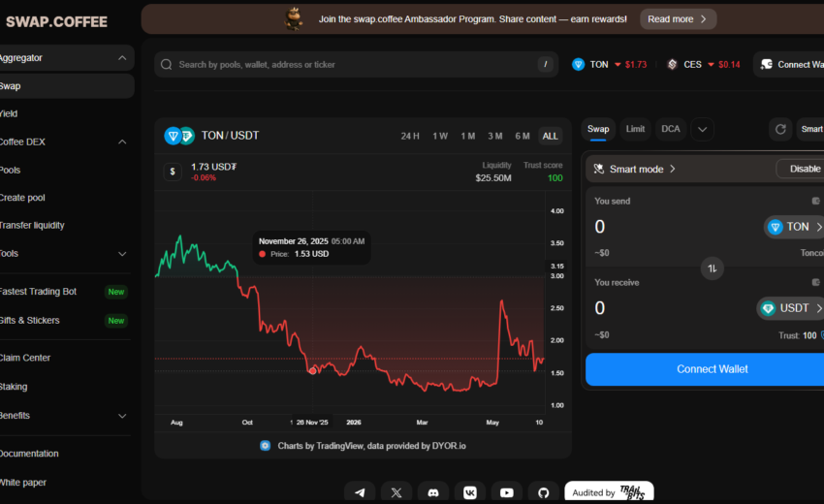Open the Telegram social link icon
The image size is (824, 504).
coord(360,492)
